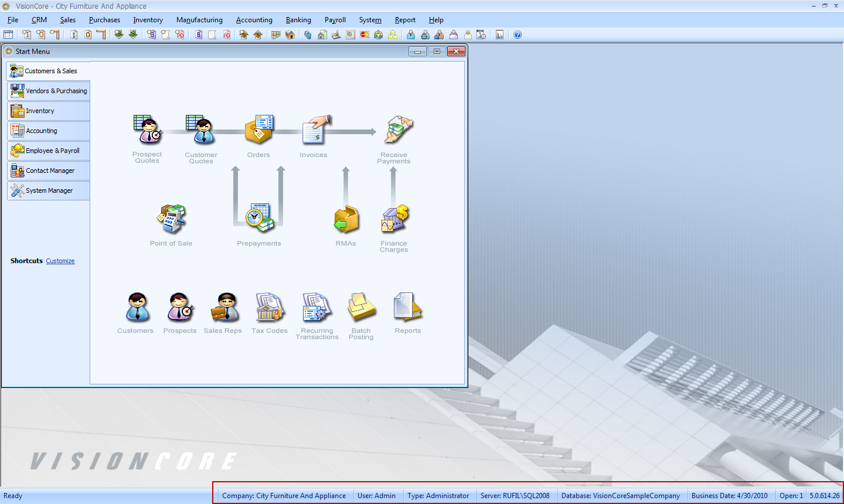The height and width of the screenshot is (504, 844).
Task: Maximize the Start Menu window
Action: tap(437, 52)
